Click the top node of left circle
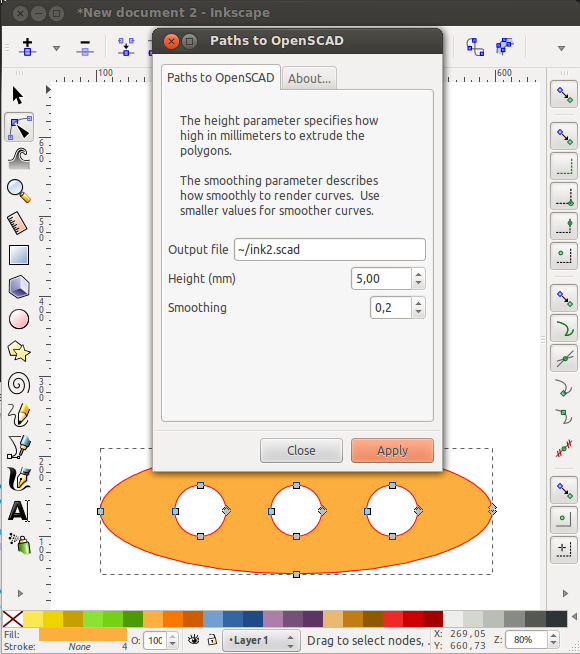Screen dimensions: 580x654 201,485
